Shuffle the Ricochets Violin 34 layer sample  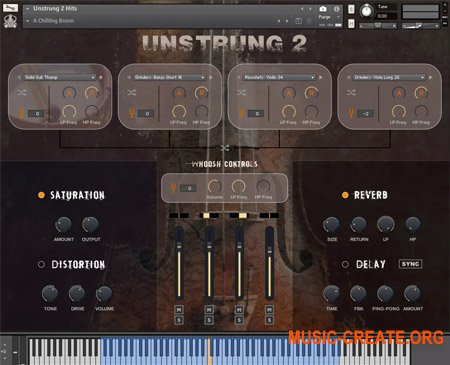[241, 93]
